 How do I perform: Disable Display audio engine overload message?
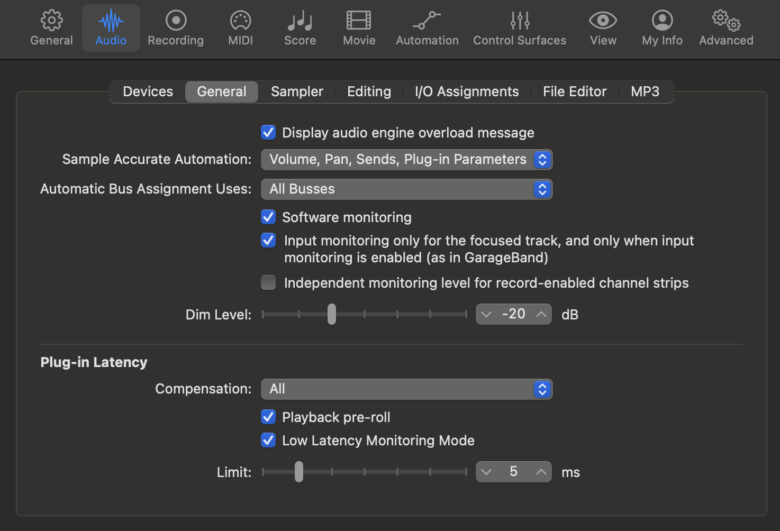point(268,132)
